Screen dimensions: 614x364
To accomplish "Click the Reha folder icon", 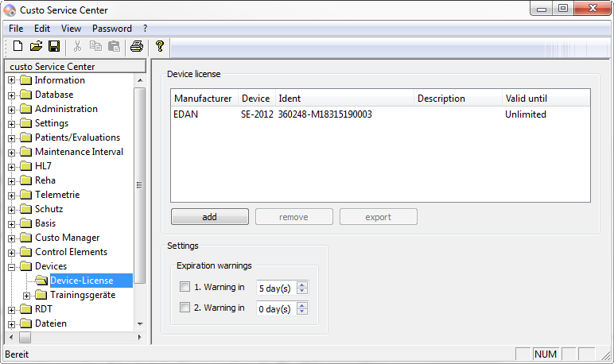I will (25, 180).
